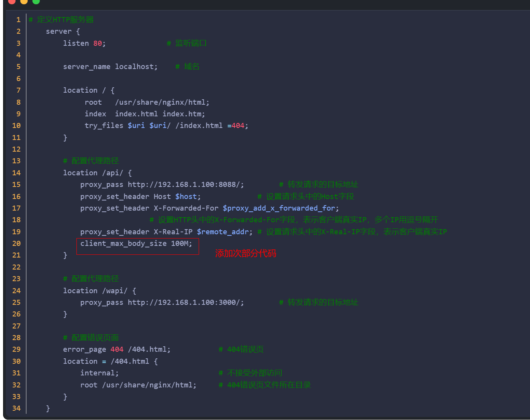This screenshot has width=530, height=420.
Task: Click closing brace on line 34
Action: pyautogui.click(x=48, y=408)
